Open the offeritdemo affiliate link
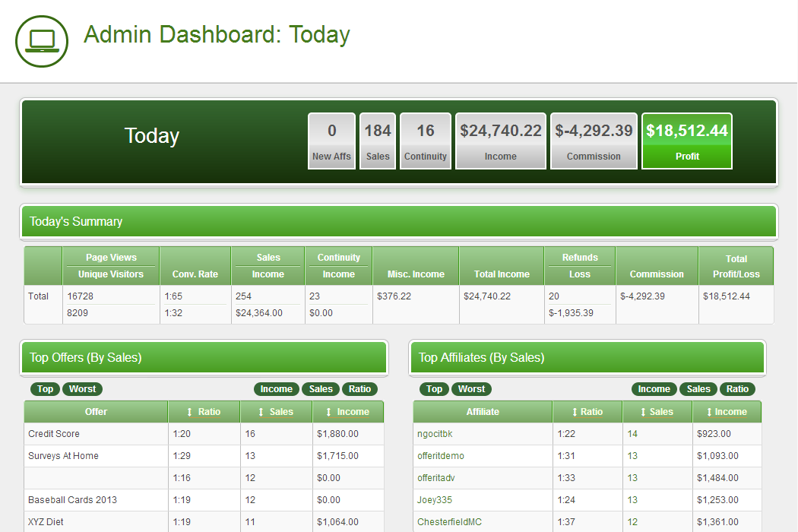798x532 pixels. [x=441, y=456]
